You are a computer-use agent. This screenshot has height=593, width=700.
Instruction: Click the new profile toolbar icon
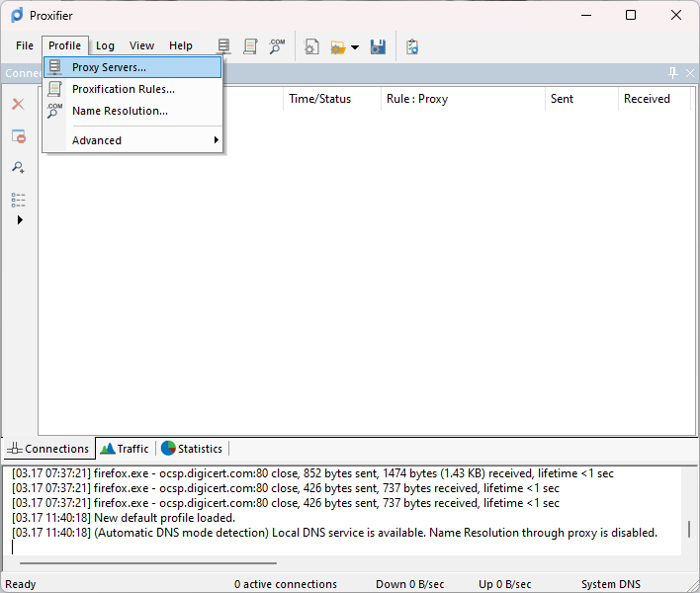(311, 46)
